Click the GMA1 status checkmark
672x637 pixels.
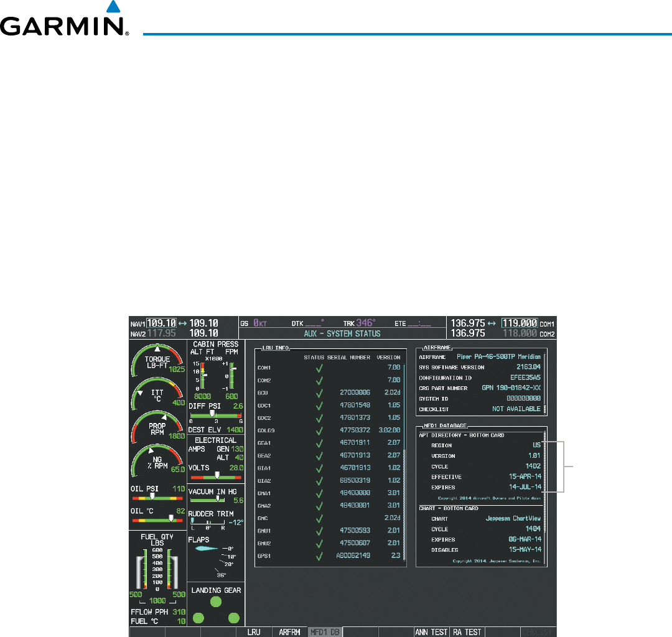[x=319, y=493]
